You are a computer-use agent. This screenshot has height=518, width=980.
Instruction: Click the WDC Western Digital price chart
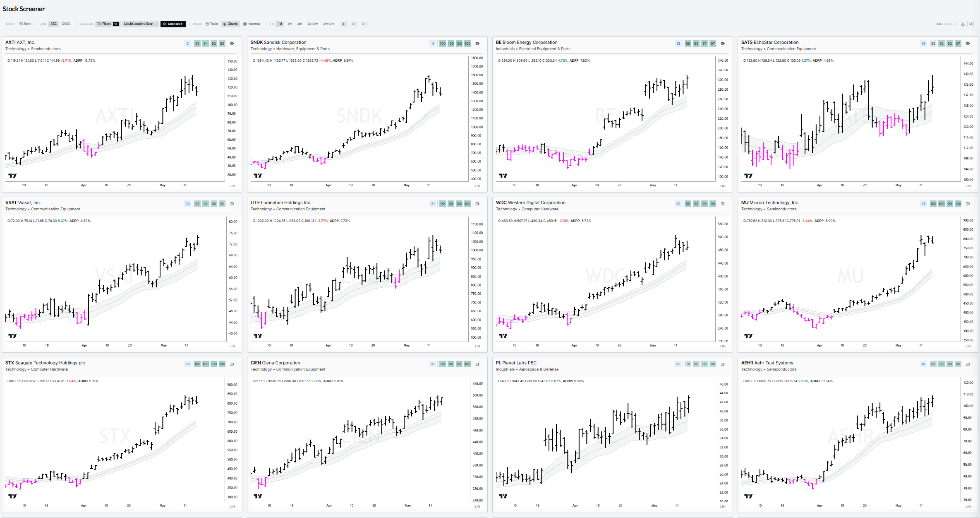point(606,282)
